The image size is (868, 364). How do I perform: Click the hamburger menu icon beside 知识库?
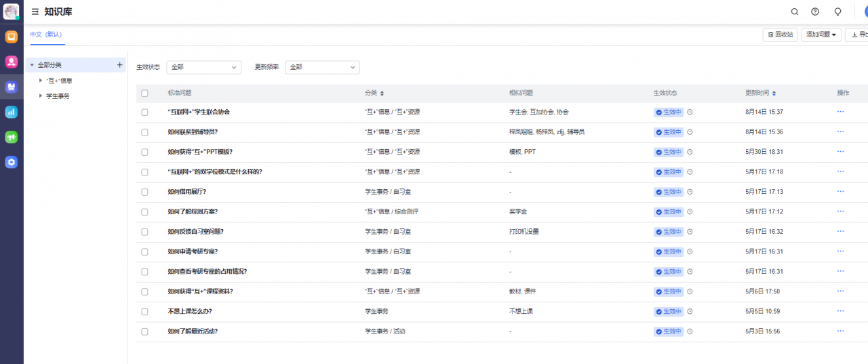pos(35,12)
